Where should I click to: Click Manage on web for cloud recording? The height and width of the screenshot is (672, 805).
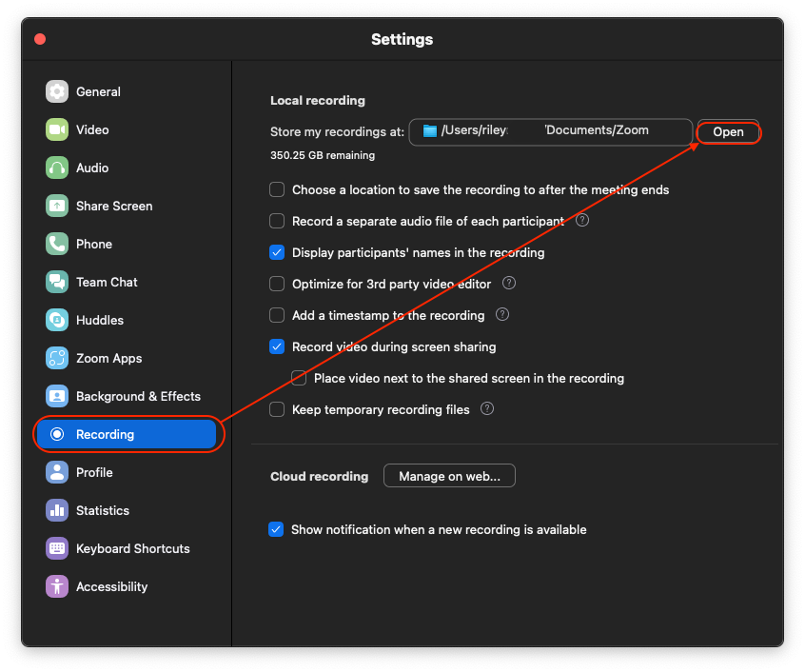tap(449, 476)
